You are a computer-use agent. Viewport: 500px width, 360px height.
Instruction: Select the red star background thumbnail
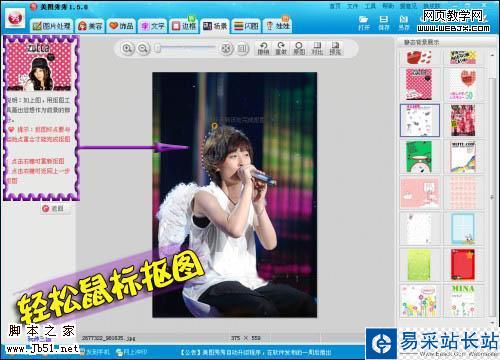tap(463, 265)
